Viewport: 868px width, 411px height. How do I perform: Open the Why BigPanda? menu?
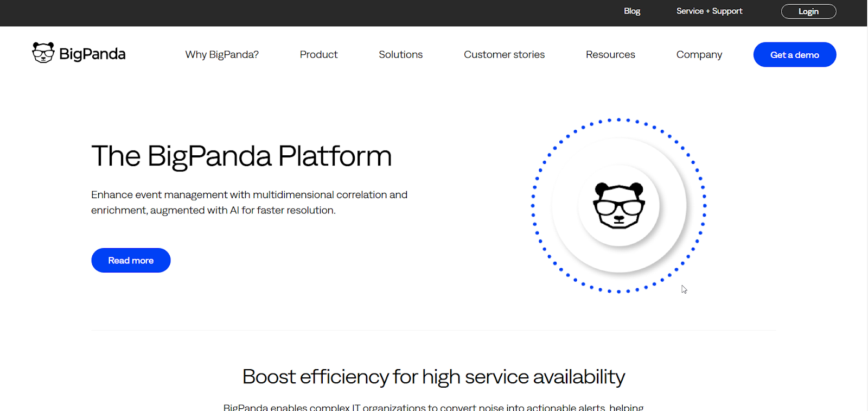[222, 54]
